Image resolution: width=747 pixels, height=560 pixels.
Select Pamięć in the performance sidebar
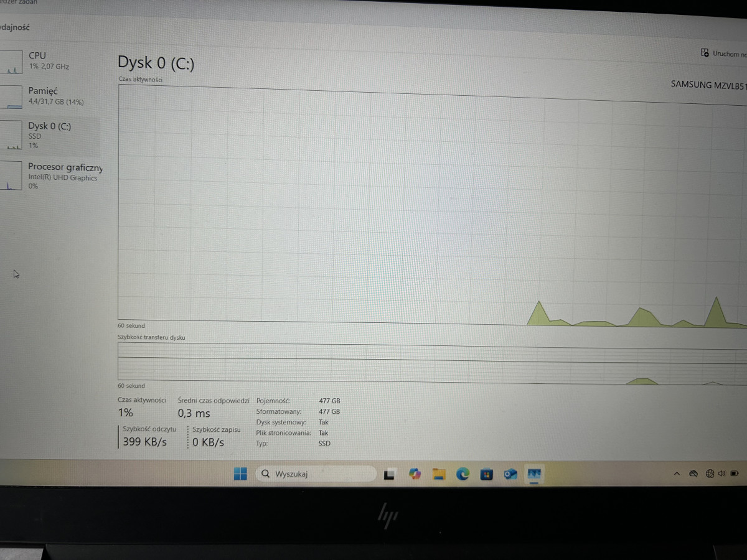(50, 96)
